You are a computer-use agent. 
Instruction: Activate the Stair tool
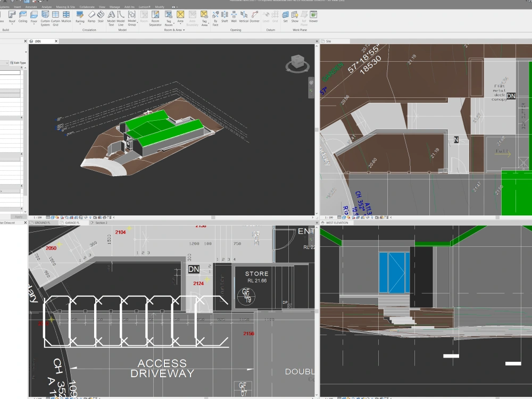tap(100, 18)
